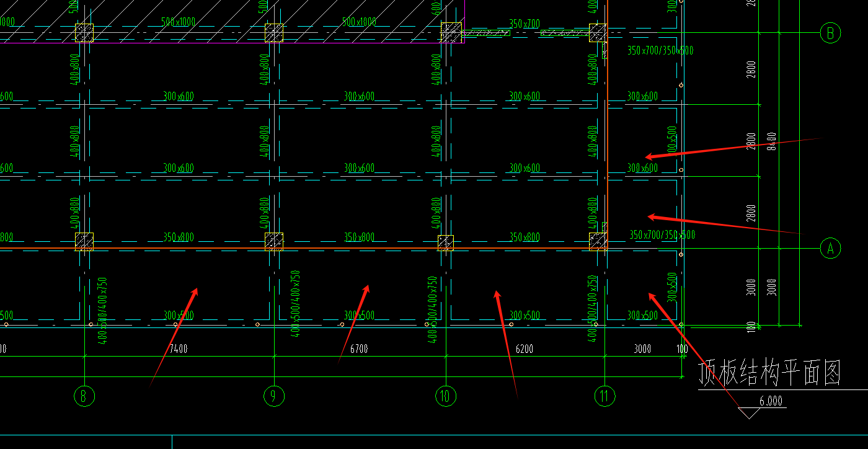Screen dimensions: 868x449
Task: Select column at axis 10 and B
Action: 451,32
